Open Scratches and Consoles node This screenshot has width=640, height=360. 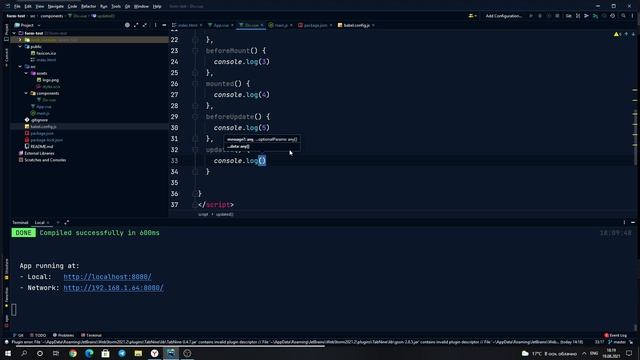[42, 160]
